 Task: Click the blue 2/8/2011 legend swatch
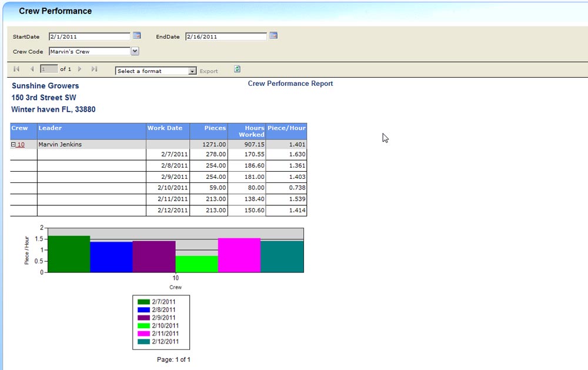point(143,309)
